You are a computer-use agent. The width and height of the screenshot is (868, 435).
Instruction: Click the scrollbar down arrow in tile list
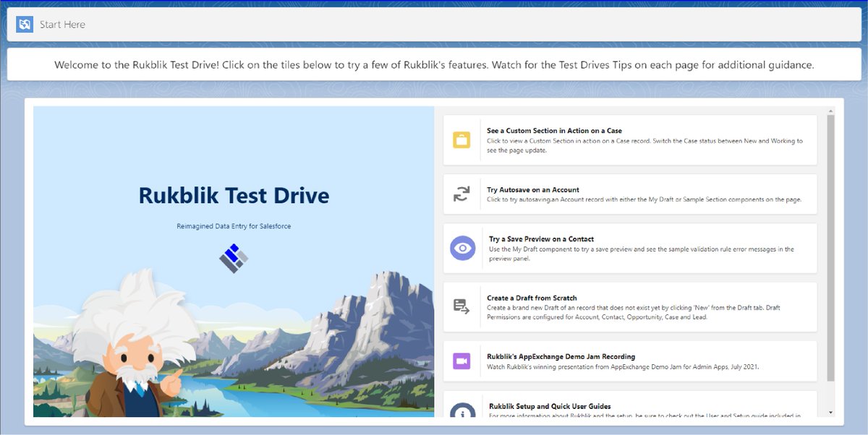click(x=830, y=413)
